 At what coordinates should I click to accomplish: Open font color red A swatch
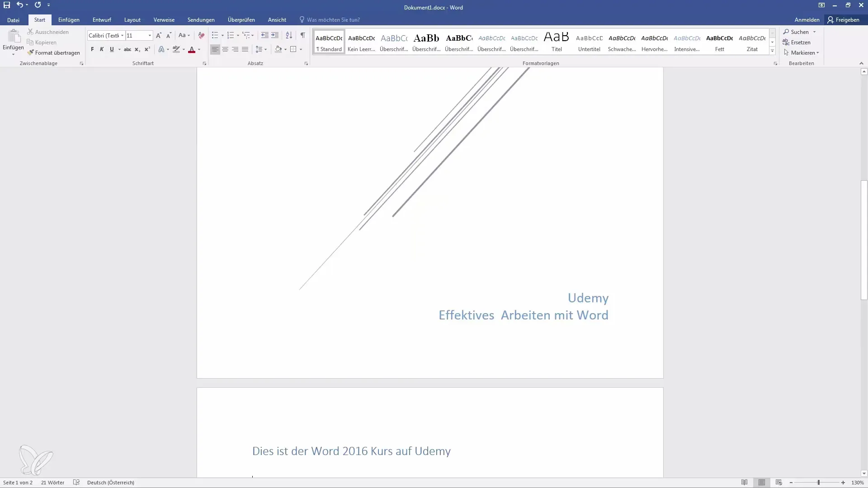(x=192, y=49)
